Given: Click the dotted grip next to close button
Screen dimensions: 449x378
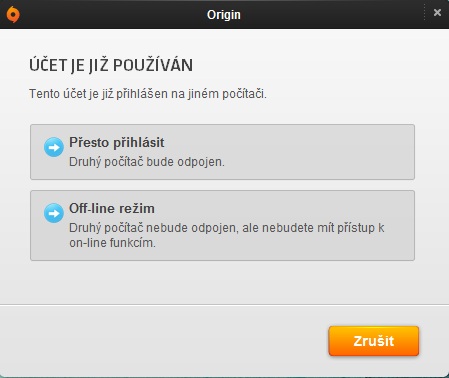Looking at the screenshot, I should 424,13.
